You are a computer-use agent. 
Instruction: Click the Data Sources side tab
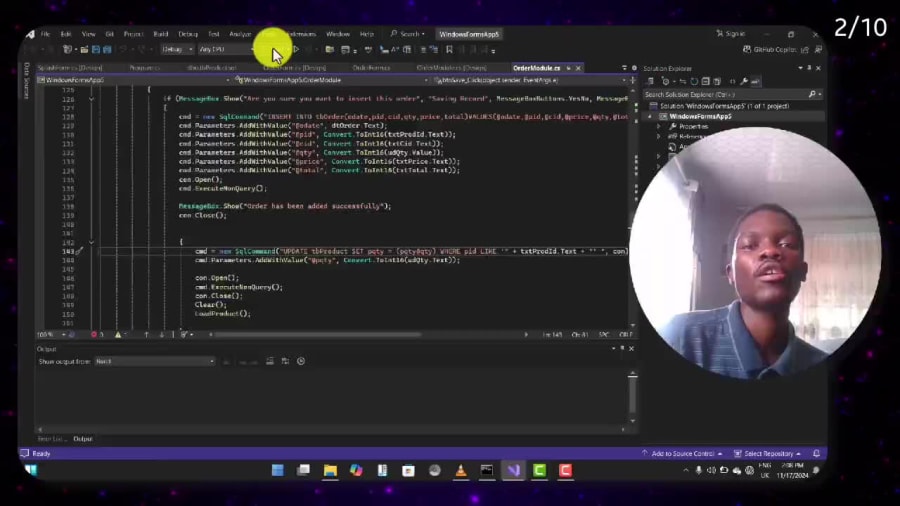coord(26,80)
